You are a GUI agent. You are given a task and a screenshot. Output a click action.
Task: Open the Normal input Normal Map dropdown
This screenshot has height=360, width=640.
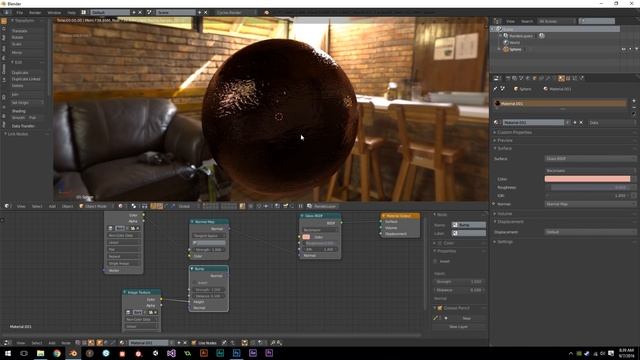[x=590, y=204]
